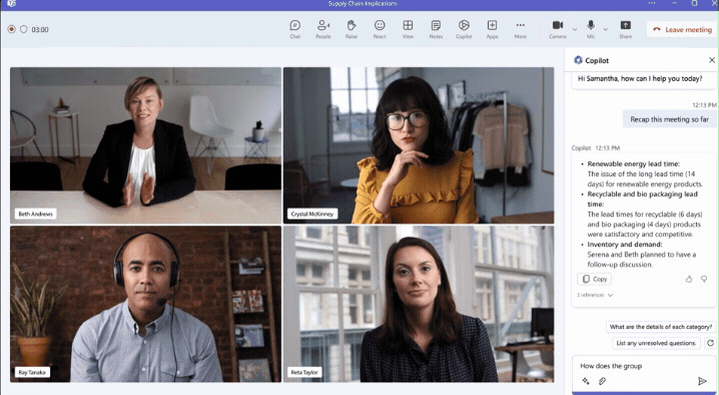Viewport: 719px width, 395px height.
Task: Attach a file with the paperclip icon
Action: 602,381
